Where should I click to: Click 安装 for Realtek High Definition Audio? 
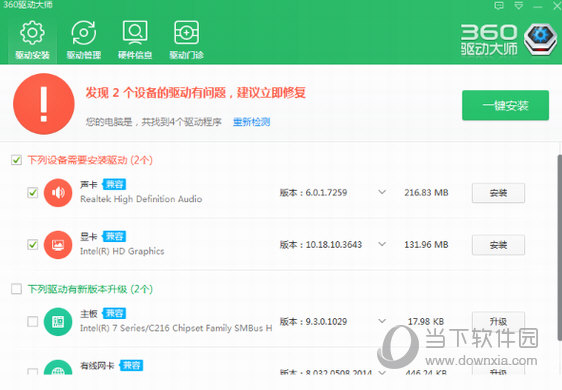click(498, 193)
